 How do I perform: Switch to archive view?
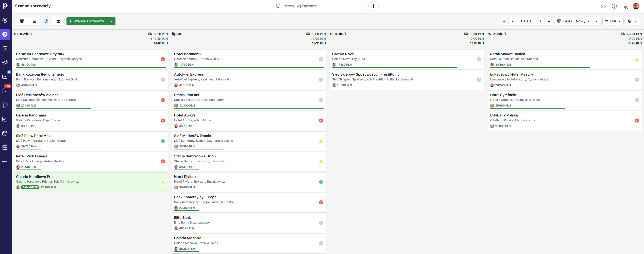59,21
